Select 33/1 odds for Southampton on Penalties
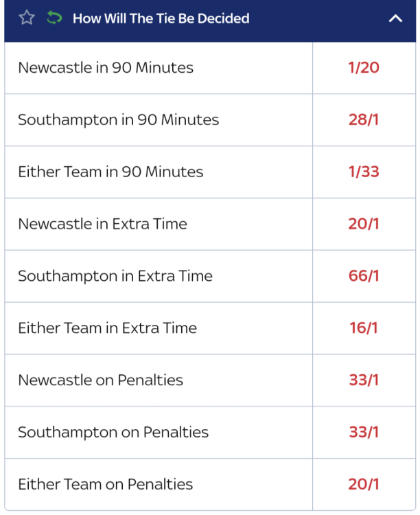 364,433
